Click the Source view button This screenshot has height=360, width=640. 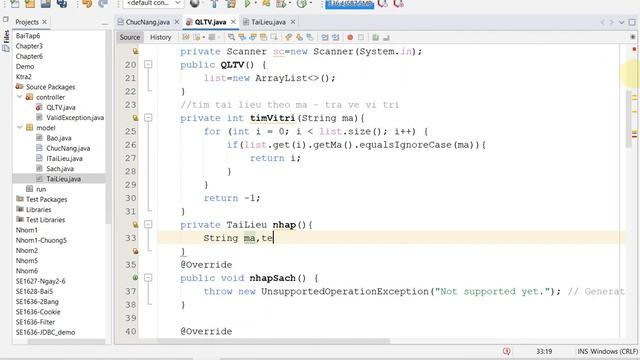click(130, 37)
